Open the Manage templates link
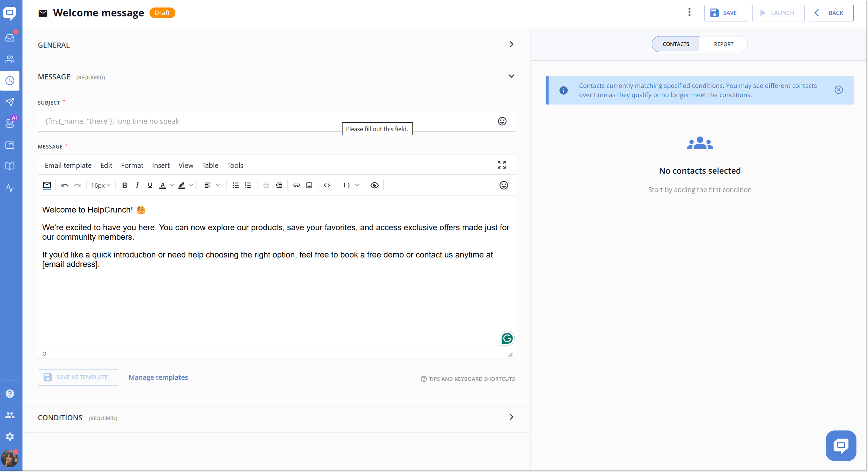Image resolution: width=868 pixels, height=472 pixels. 158,377
